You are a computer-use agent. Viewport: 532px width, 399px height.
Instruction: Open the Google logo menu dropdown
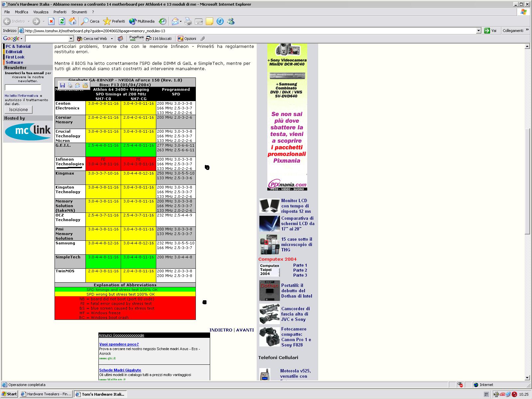[x=21, y=39]
